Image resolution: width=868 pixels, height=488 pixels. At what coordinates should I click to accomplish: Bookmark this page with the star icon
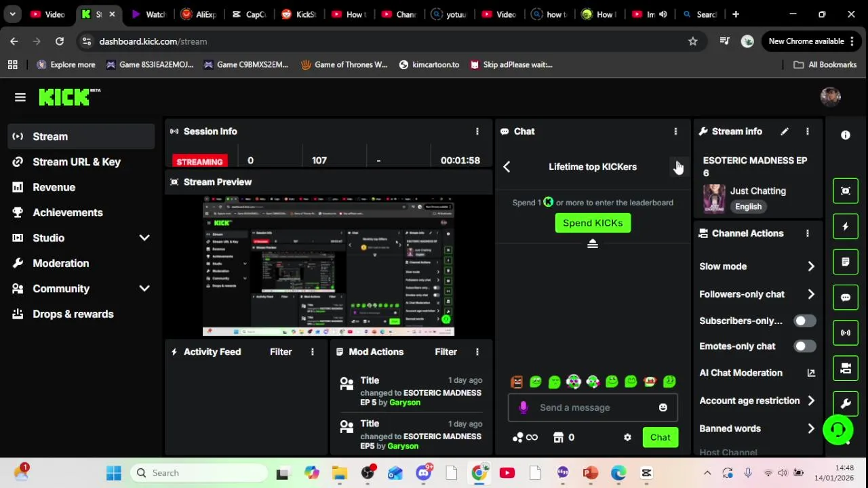click(692, 41)
